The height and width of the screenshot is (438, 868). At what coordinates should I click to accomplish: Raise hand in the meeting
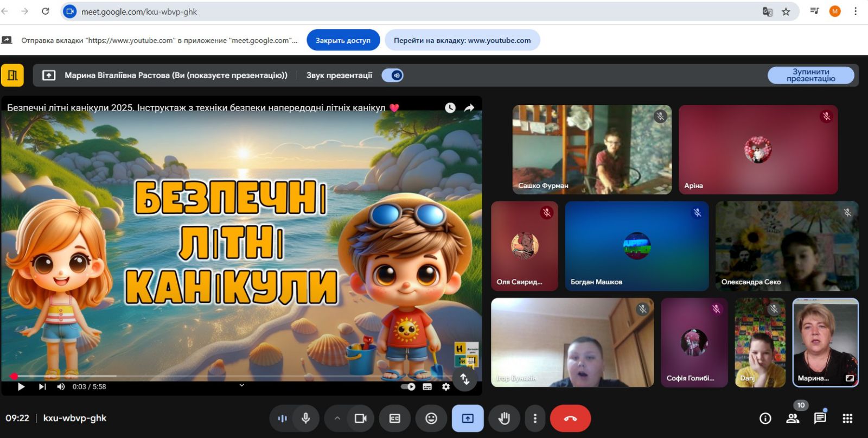click(x=504, y=418)
